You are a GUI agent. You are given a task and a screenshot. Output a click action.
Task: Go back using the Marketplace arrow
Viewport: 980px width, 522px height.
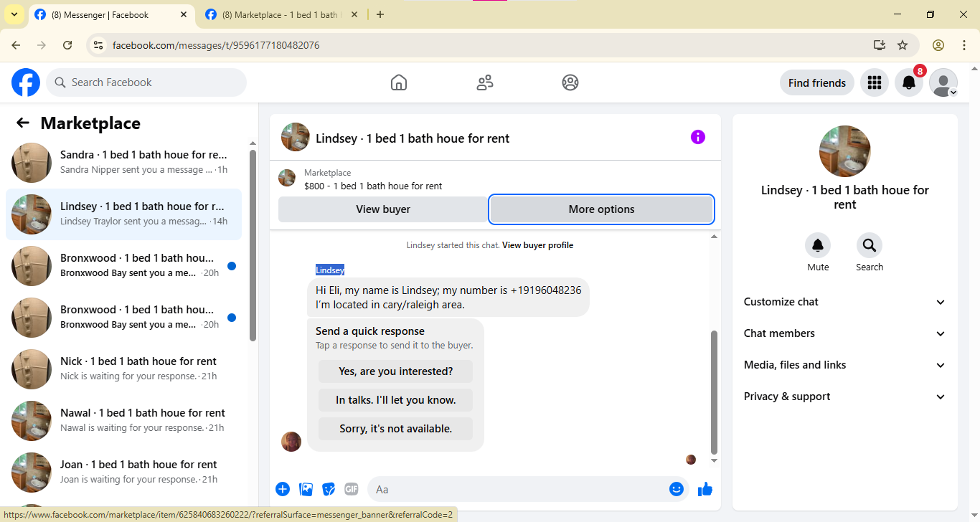click(x=23, y=123)
